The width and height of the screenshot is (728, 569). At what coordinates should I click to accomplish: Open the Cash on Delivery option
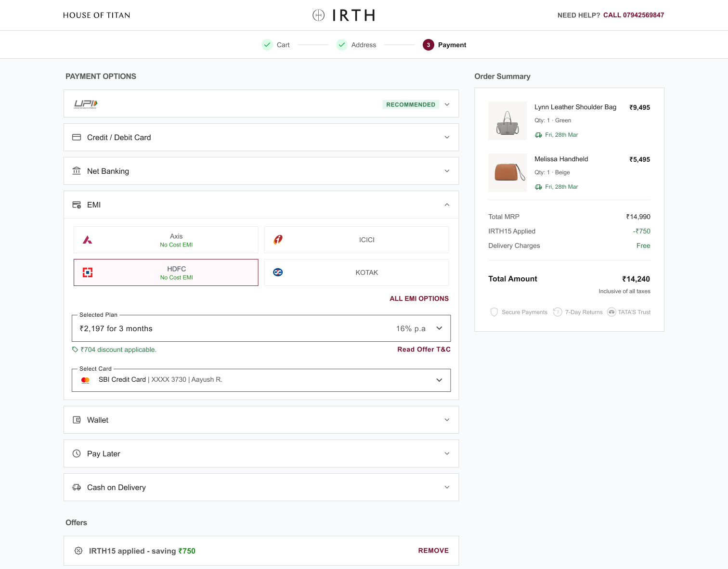pos(261,487)
